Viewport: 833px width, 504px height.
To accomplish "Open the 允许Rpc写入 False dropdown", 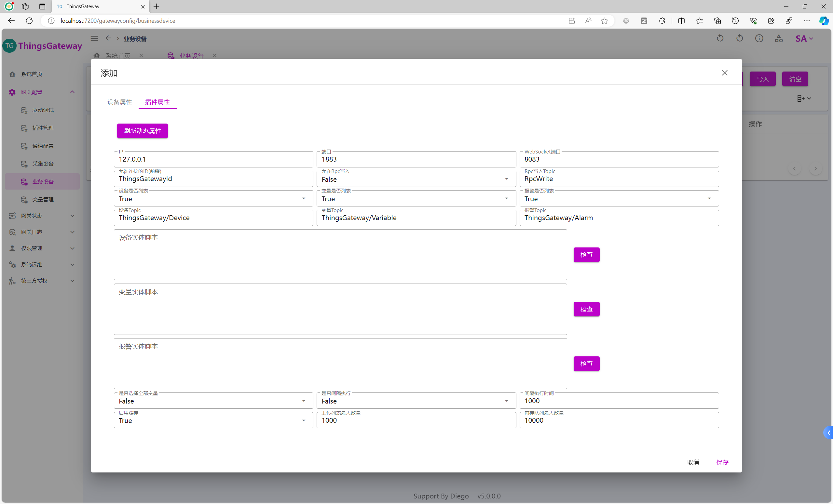I will point(416,179).
